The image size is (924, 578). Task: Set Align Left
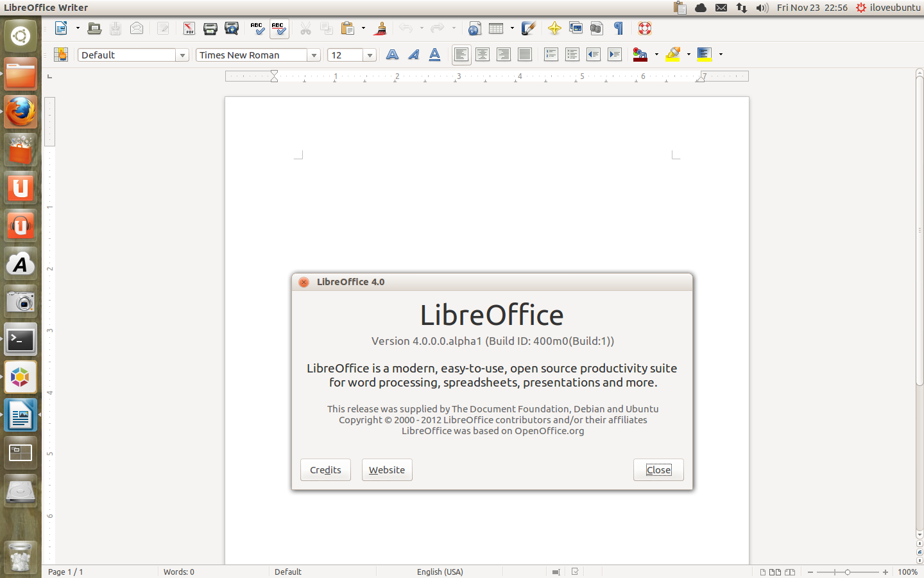461,55
